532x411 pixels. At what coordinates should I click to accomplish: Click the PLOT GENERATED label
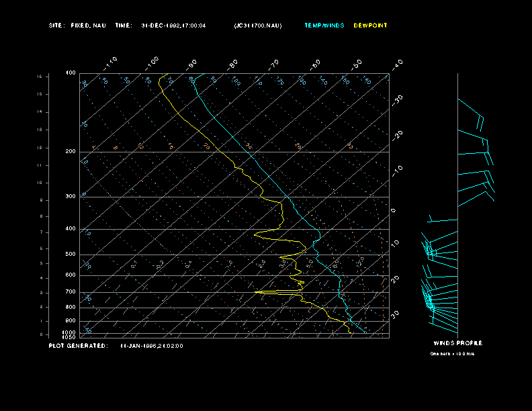point(77,346)
